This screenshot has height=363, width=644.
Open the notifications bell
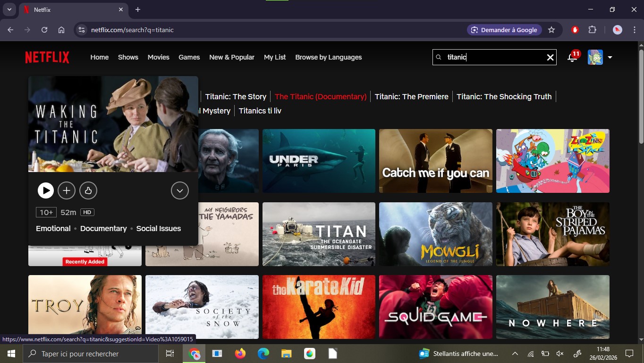[572, 57]
